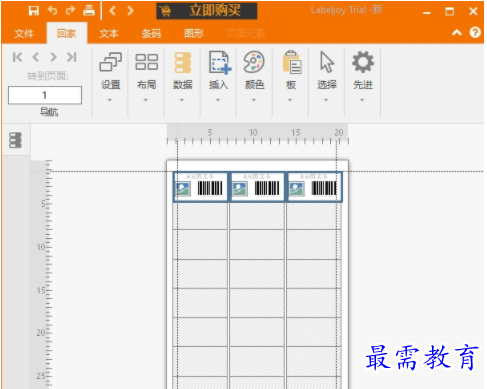Click the page number input field
The width and height of the screenshot is (487, 389).
[x=45, y=95]
